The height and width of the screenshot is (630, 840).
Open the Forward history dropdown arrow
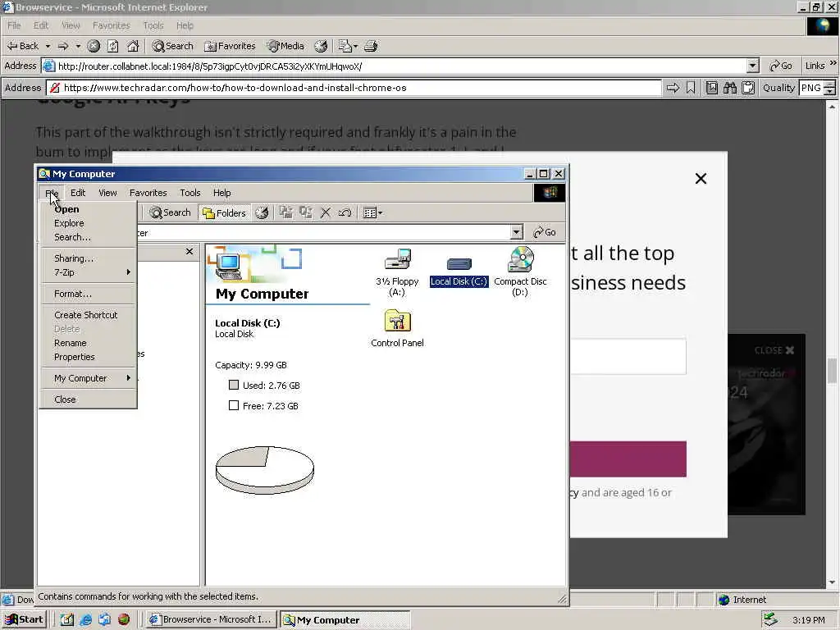pos(78,46)
